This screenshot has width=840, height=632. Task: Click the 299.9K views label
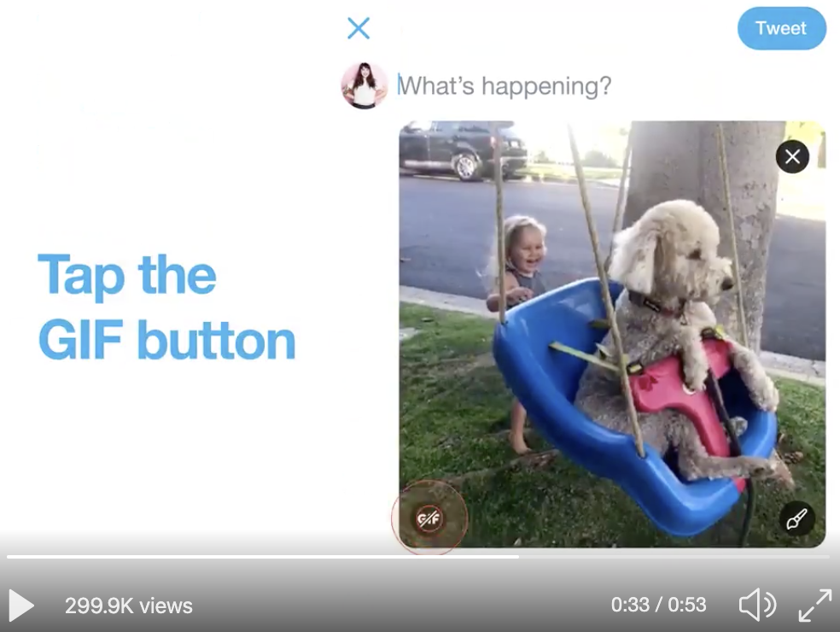[x=129, y=606]
